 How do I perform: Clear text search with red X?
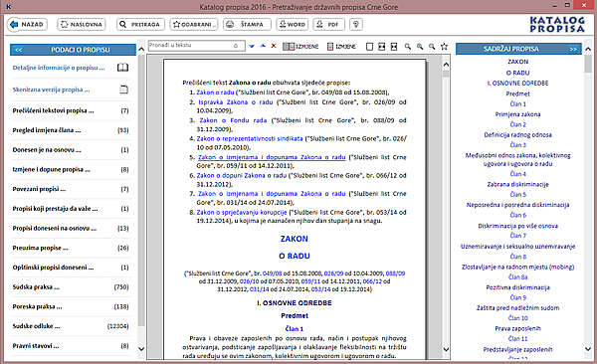click(274, 46)
